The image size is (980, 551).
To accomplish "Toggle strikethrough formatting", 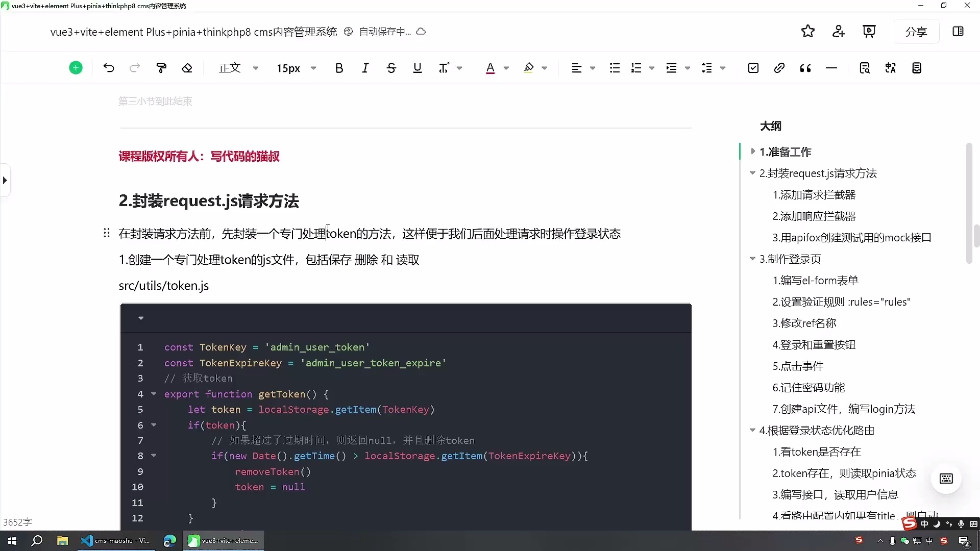I will pos(391,68).
